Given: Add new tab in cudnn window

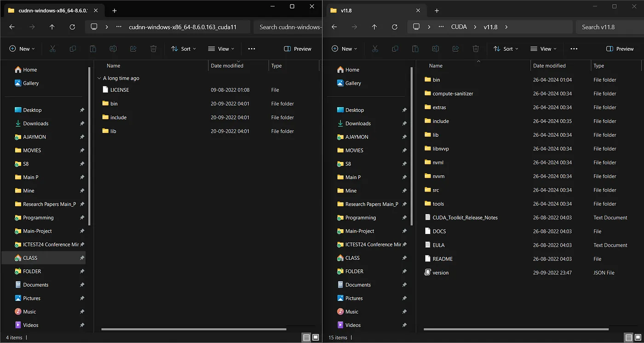Looking at the screenshot, I should click(115, 11).
